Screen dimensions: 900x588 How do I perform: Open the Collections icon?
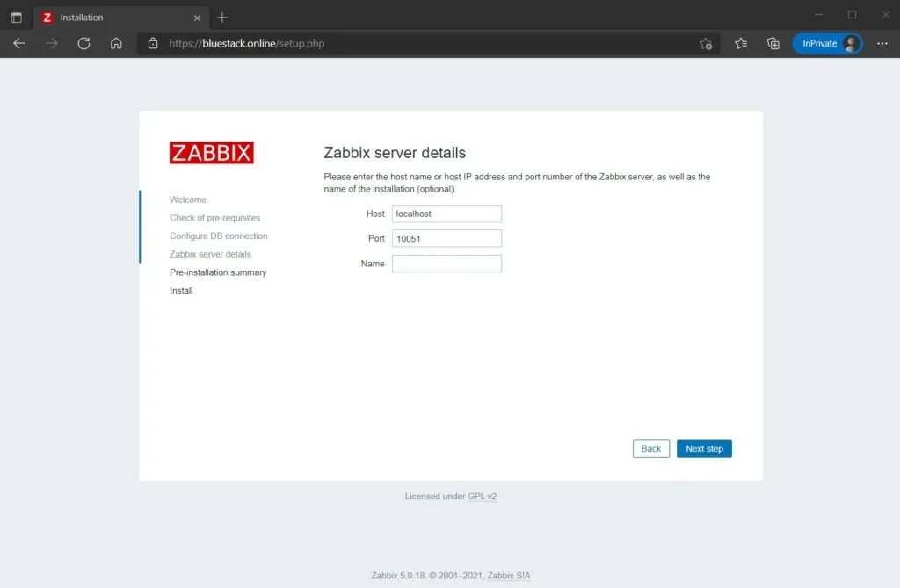click(x=773, y=44)
